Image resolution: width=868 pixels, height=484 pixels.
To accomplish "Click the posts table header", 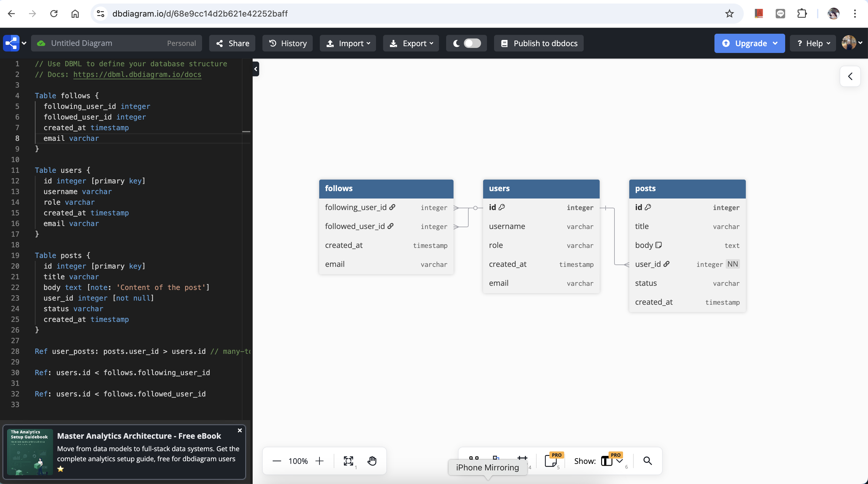I will 688,189.
